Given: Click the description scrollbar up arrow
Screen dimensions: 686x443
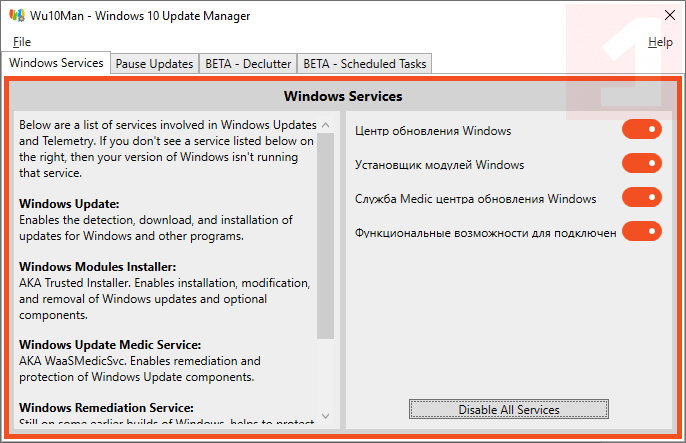Looking at the screenshot, I should 325,124.
